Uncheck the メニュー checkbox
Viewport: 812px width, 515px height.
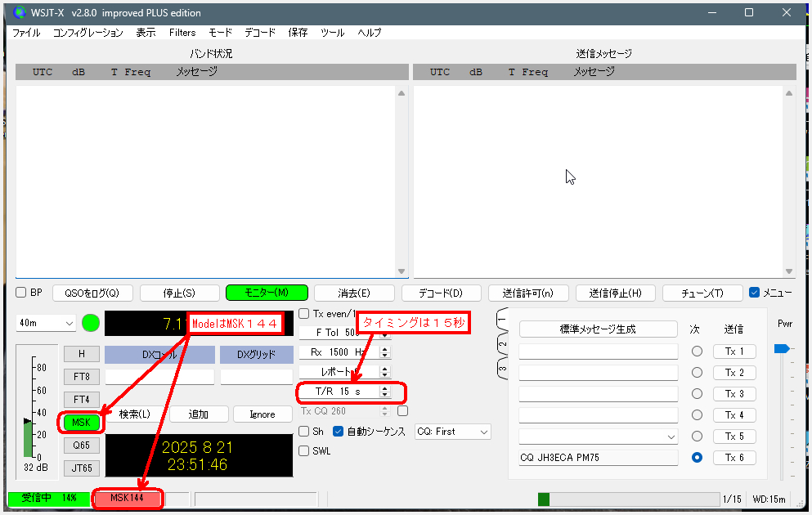[755, 293]
